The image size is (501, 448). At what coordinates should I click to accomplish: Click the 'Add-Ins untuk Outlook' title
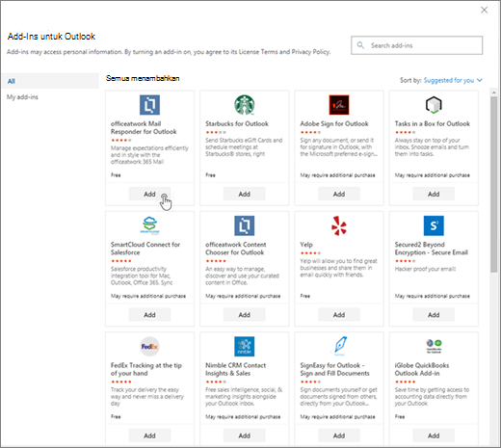[51, 37]
